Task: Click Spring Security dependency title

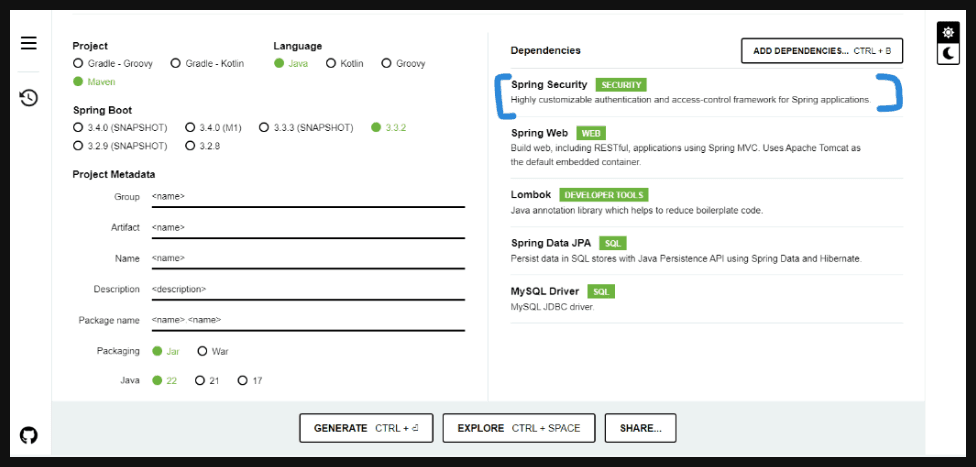Action: [x=549, y=85]
